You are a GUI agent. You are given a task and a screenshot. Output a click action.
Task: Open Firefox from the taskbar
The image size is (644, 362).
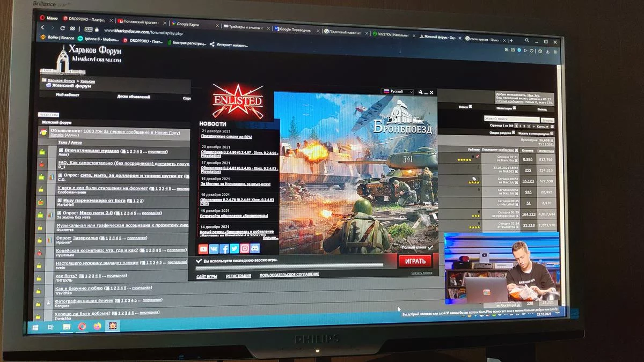[x=98, y=326]
